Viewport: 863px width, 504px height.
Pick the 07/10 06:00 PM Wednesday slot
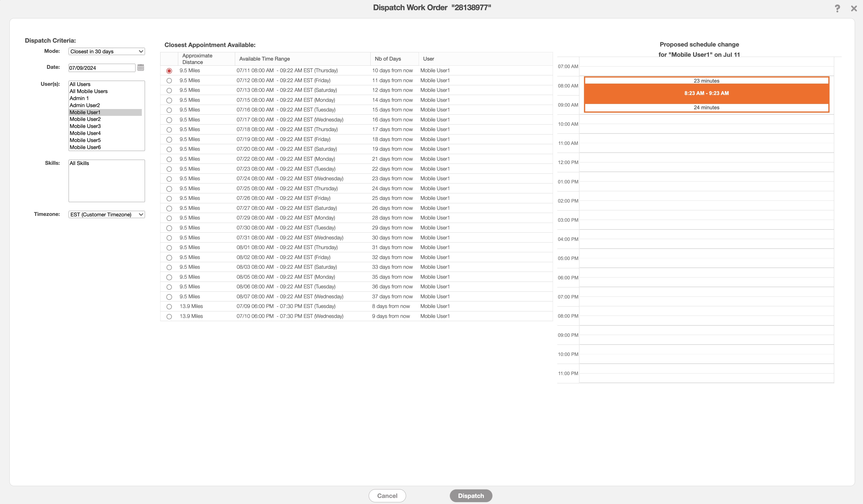[169, 317]
